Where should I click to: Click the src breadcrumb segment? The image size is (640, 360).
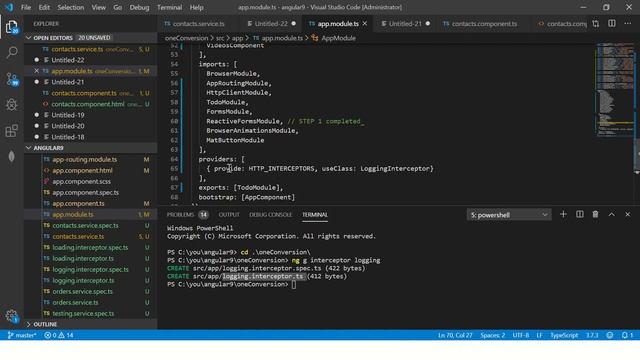point(220,38)
